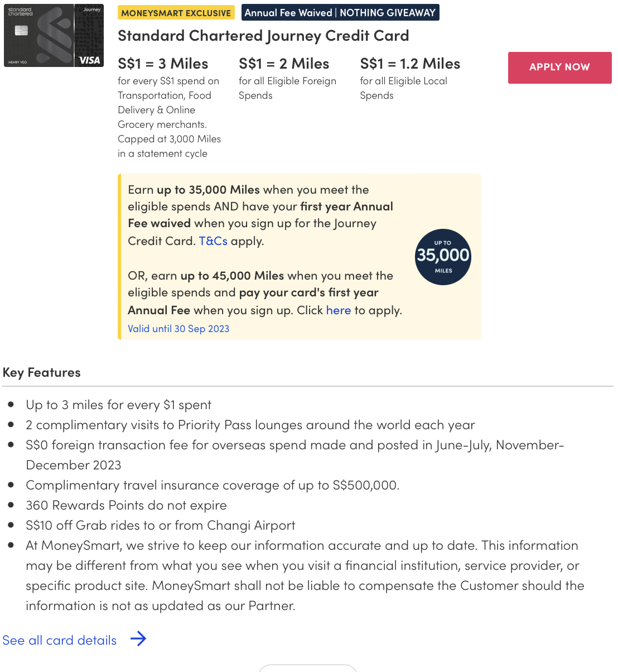Click the Key Features section heading
The width and height of the screenshot is (618, 672).
42,372
